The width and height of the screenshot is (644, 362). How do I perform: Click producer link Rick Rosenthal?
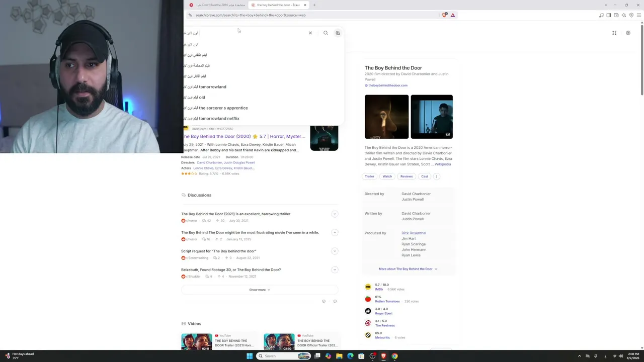pos(414,233)
